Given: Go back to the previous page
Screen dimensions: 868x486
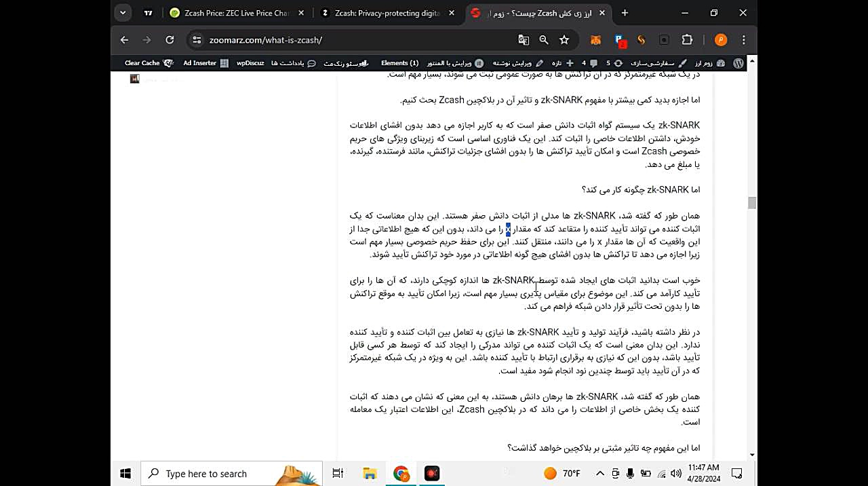Looking at the screenshot, I should click(124, 40).
